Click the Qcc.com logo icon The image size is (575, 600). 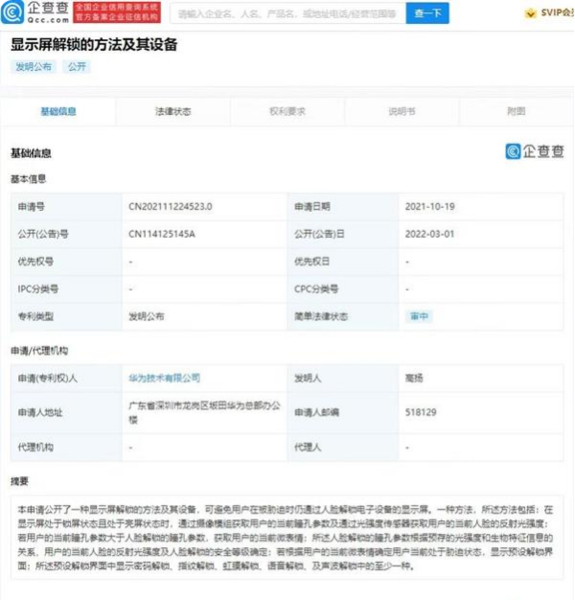point(13,12)
